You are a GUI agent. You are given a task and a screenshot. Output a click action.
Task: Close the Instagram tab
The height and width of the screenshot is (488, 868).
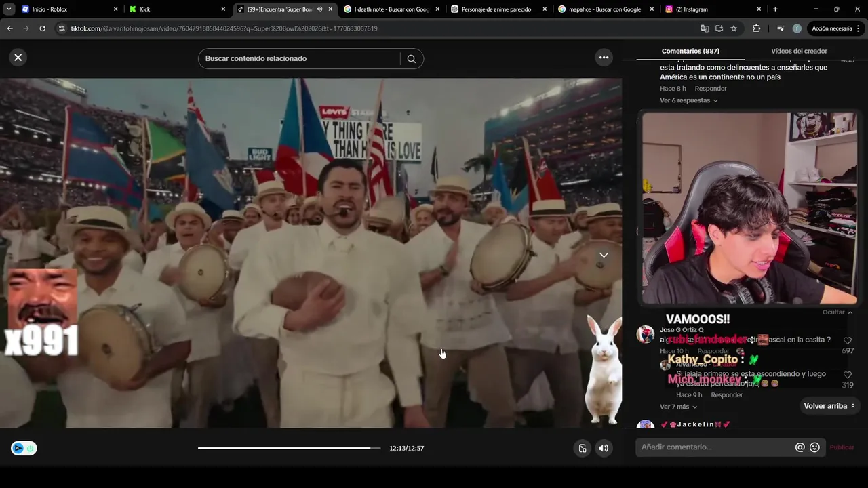[759, 9]
